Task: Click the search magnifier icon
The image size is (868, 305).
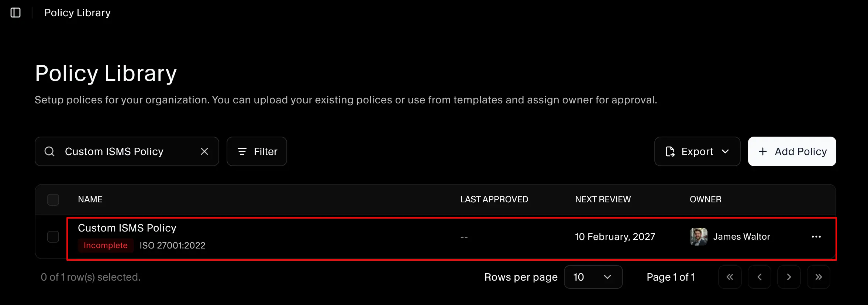Action: pos(49,151)
